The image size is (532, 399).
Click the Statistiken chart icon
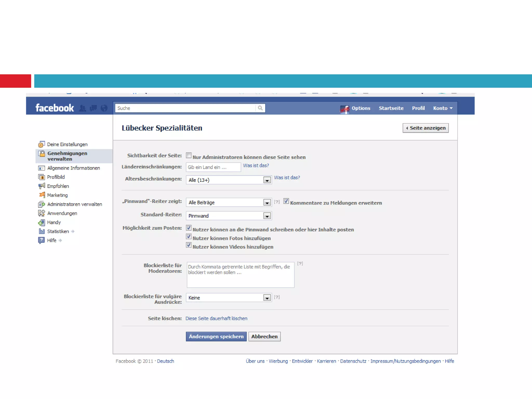pyautogui.click(x=42, y=231)
